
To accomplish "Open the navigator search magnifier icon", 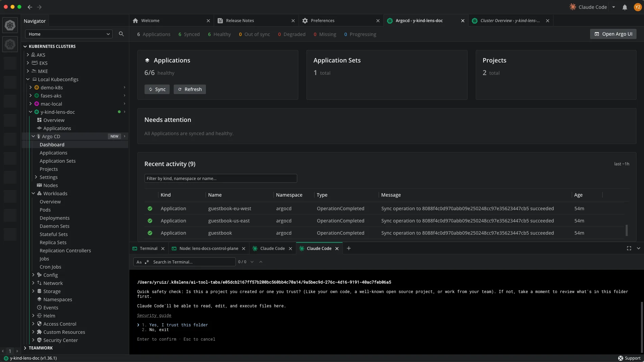I will (121, 34).
